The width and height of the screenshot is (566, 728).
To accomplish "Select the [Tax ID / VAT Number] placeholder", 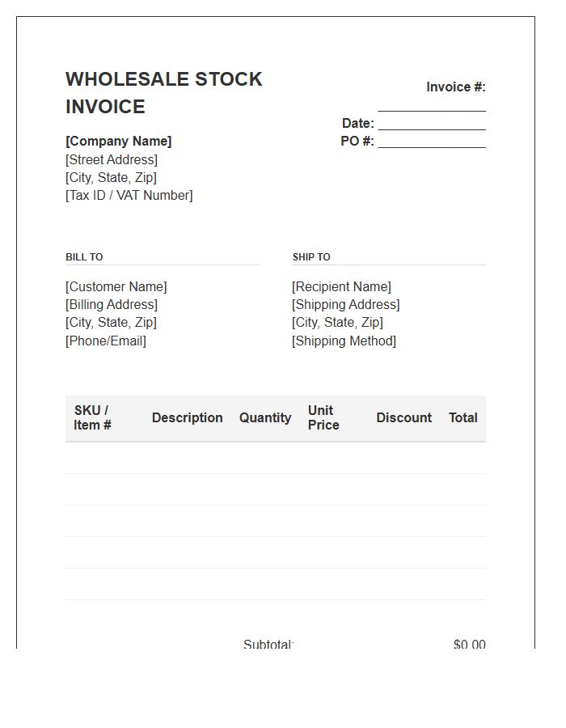I will click(129, 195).
